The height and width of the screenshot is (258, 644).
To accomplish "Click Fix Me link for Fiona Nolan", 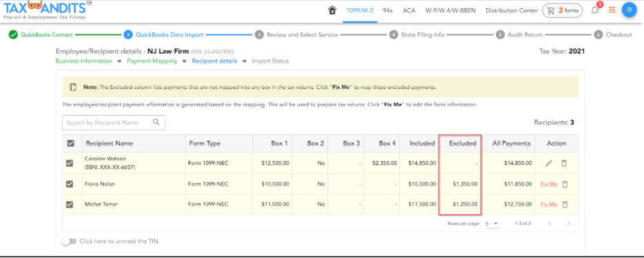I will [x=549, y=184].
